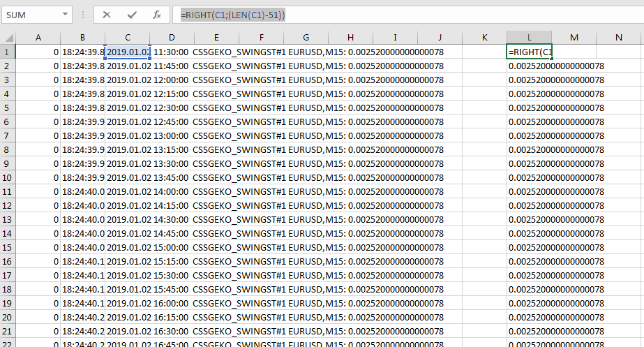Click cell D19 showing 16:00:00
The width and height of the screenshot is (644, 347).
(172, 304)
